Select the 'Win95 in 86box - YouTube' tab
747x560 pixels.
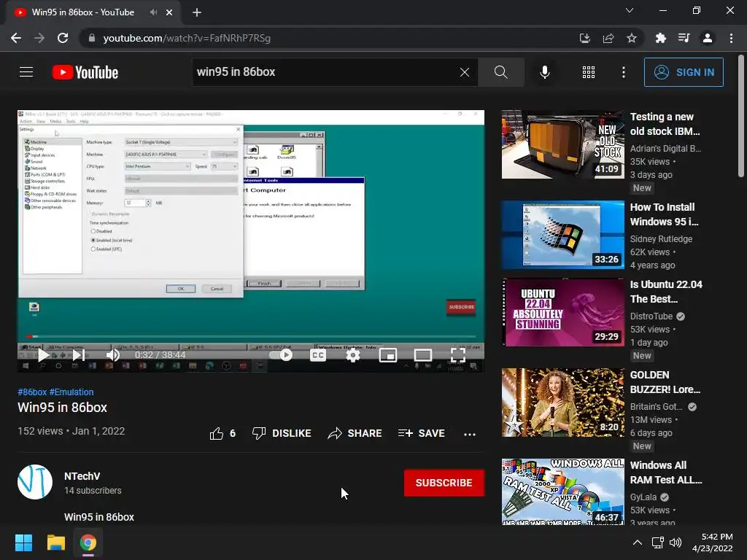(x=83, y=12)
